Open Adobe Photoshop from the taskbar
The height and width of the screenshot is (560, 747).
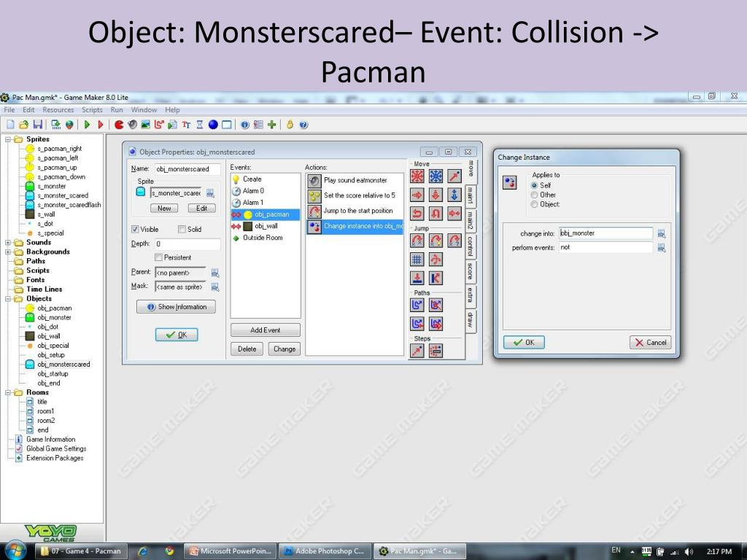(325, 551)
